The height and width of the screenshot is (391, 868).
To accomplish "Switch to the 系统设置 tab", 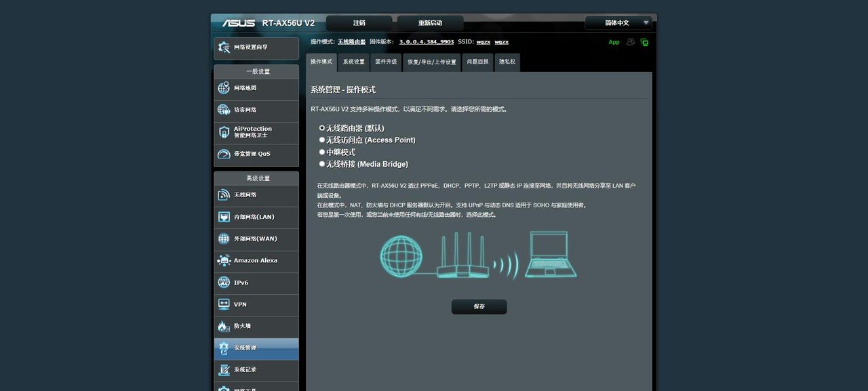I will (353, 61).
